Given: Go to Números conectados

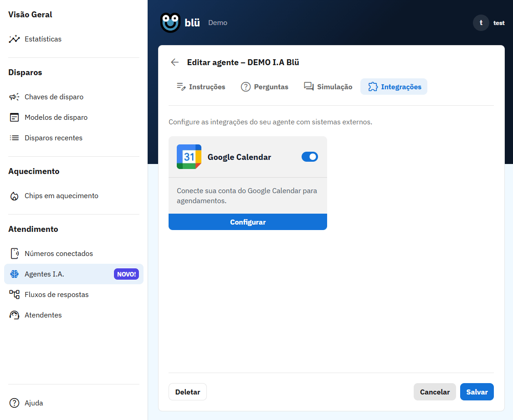Looking at the screenshot, I should pyautogui.click(x=74, y=254).
